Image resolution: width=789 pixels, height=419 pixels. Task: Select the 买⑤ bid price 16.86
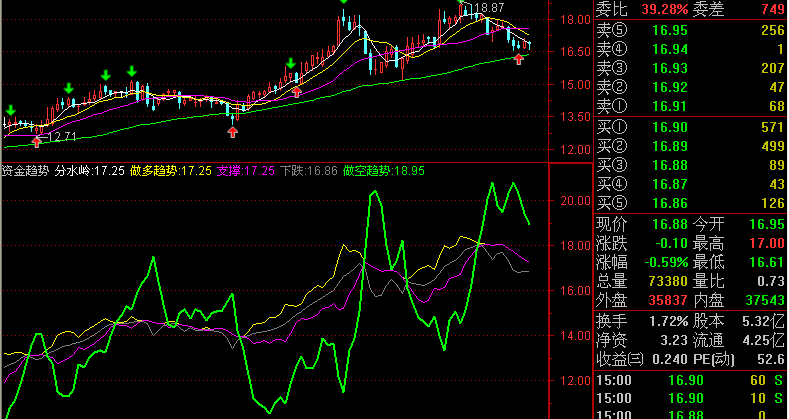click(670, 204)
